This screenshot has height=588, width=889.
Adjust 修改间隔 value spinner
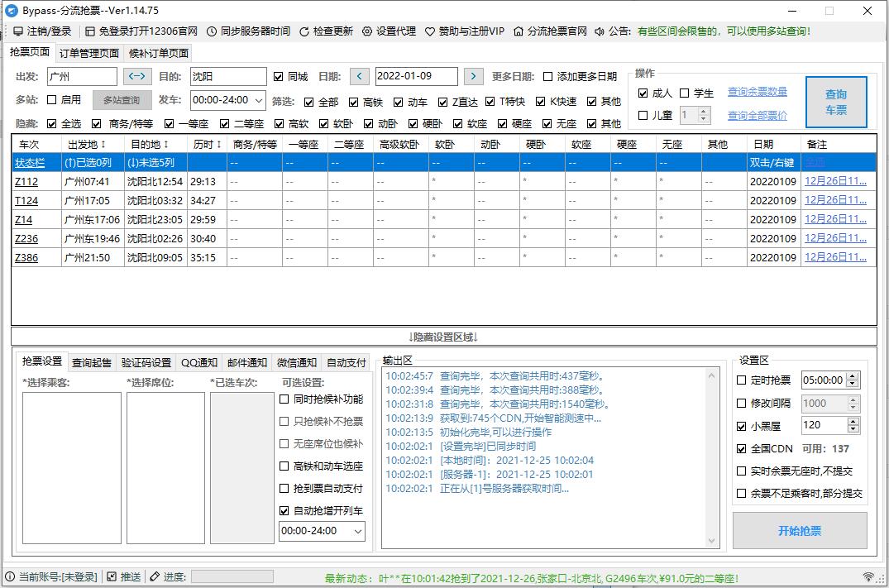pos(852,403)
